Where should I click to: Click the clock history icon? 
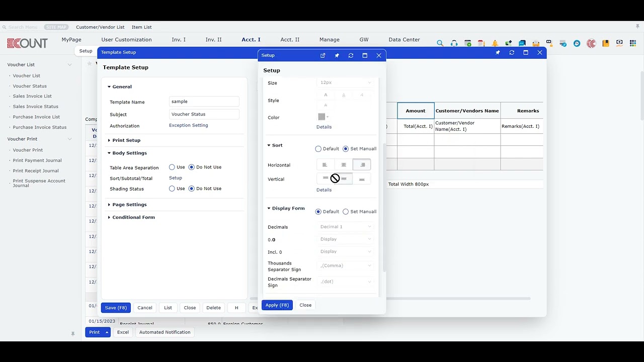577,43
